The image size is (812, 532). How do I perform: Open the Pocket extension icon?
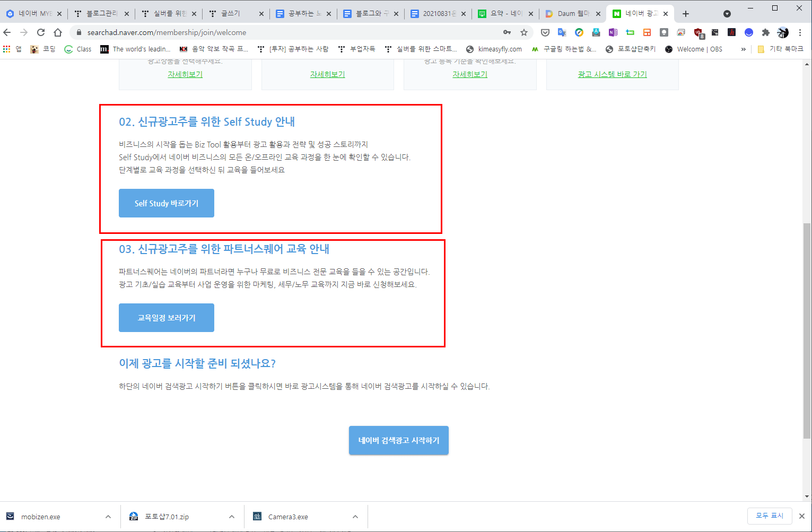545,32
